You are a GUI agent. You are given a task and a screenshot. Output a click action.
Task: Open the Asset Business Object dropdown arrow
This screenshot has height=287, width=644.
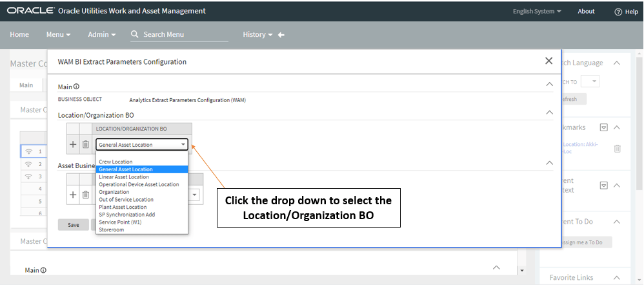194,195
